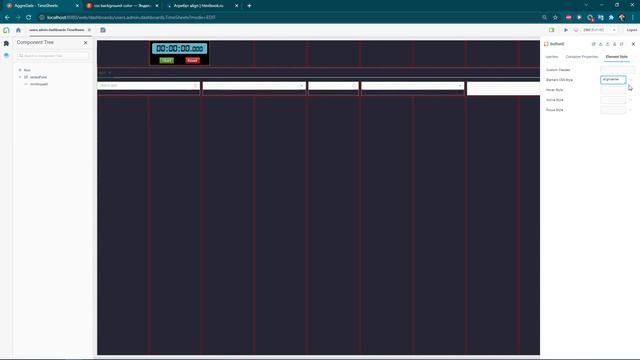
Task: Bookmark this page with star icon
Action: (x=556, y=18)
